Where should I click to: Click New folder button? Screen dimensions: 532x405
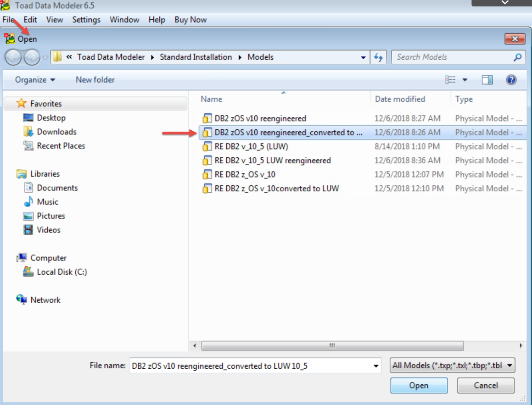[95, 80]
